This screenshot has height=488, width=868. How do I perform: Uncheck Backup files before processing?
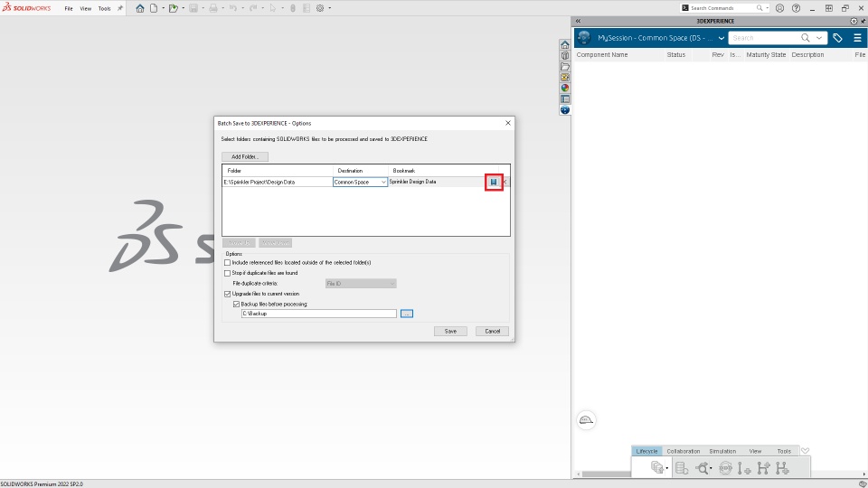coord(236,305)
